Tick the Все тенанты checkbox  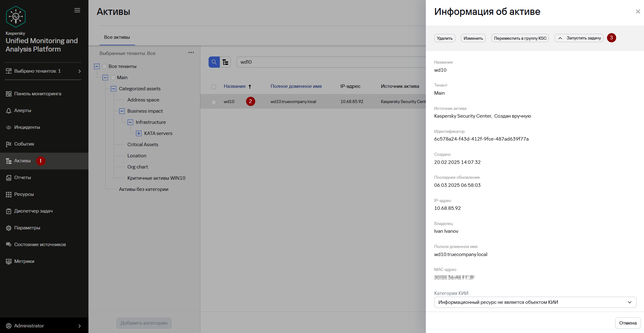click(x=105, y=66)
